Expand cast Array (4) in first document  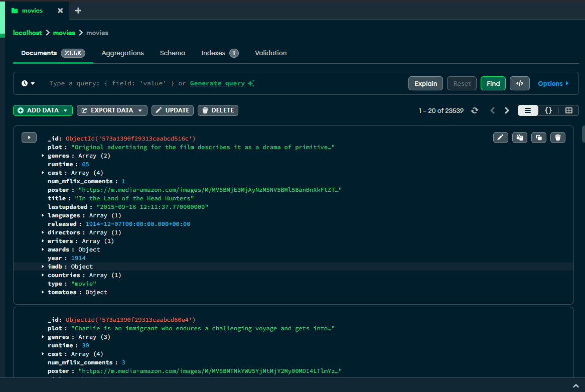[43, 173]
